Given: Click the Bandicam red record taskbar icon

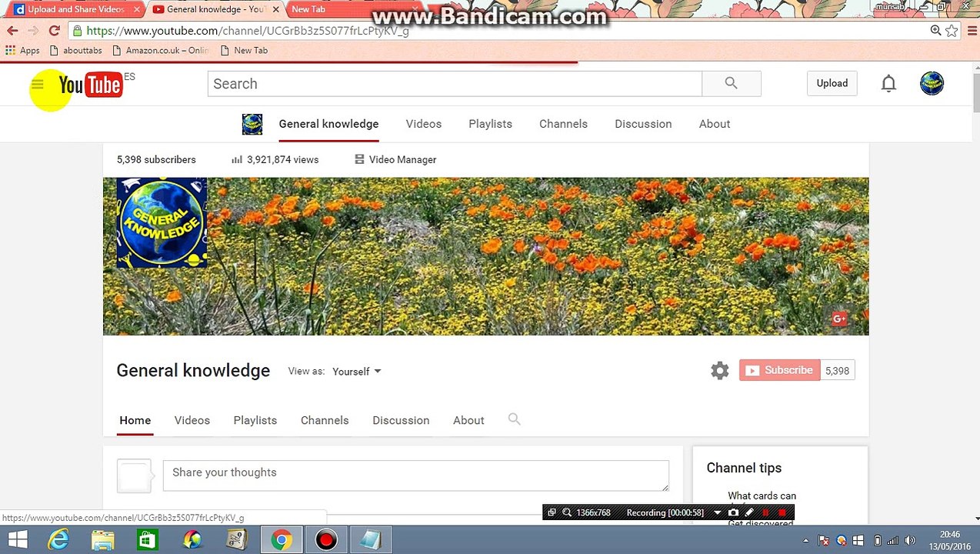Looking at the screenshot, I should [326, 540].
